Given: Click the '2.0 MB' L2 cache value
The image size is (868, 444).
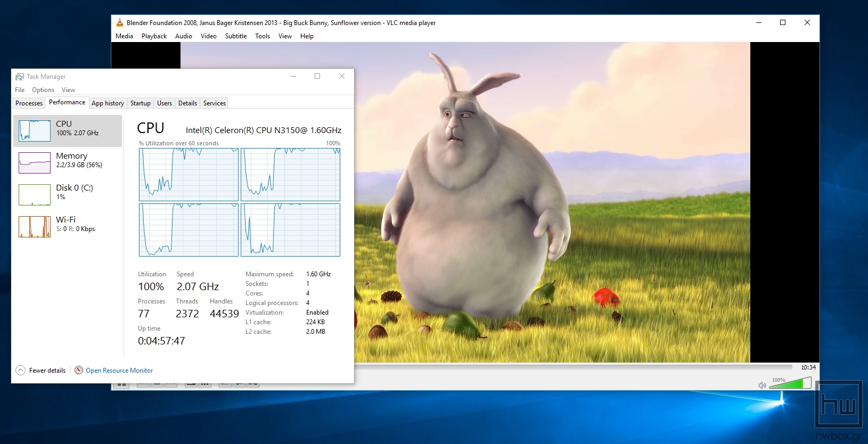Looking at the screenshot, I should [316, 332].
